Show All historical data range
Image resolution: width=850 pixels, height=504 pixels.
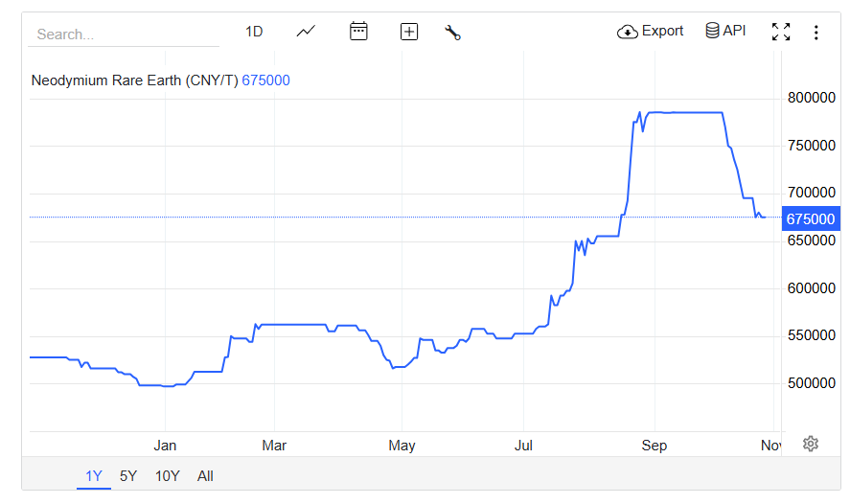point(205,475)
